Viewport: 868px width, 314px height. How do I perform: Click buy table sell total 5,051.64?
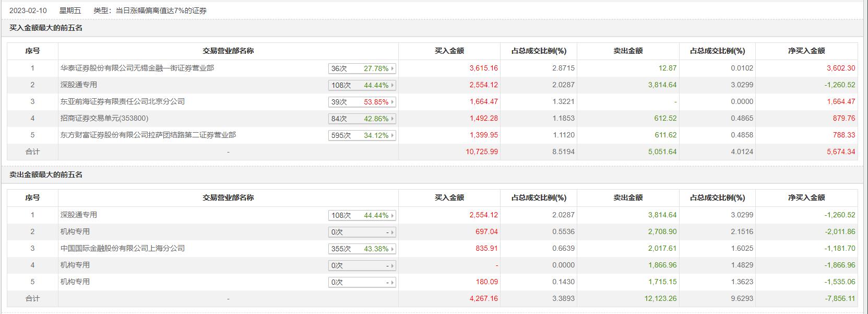tap(662, 152)
